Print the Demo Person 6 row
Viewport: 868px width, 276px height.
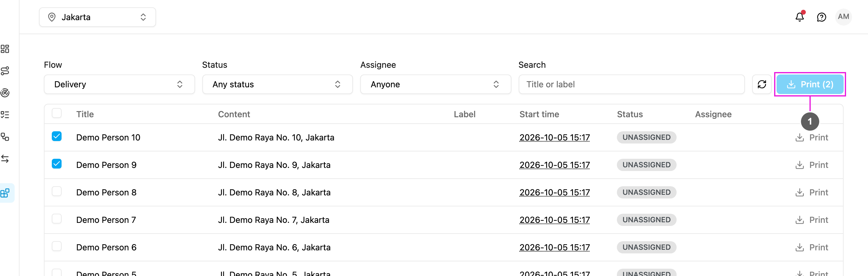point(811,247)
